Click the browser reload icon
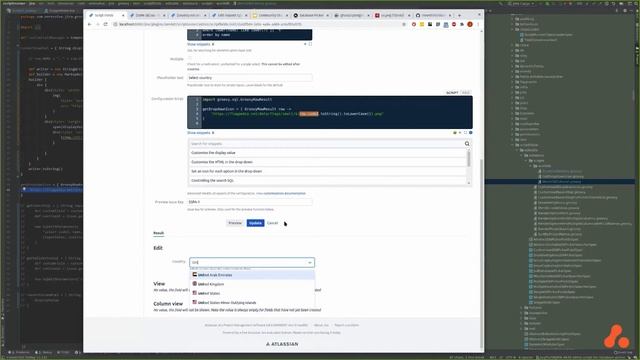Screen dimensions: 640x360 click(x=106, y=24)
